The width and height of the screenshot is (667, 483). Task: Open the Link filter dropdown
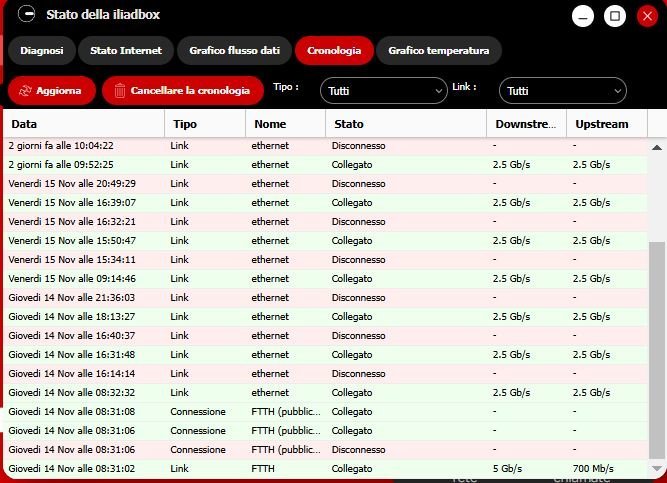pos(562,91)
